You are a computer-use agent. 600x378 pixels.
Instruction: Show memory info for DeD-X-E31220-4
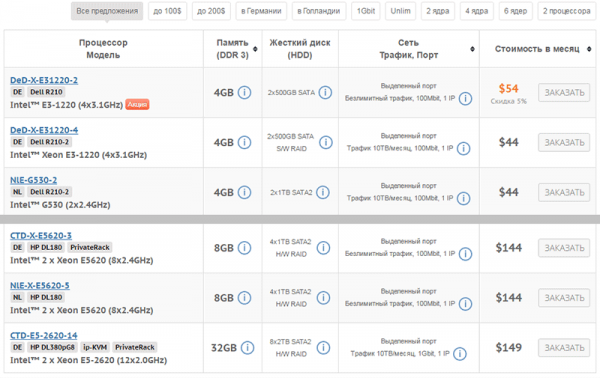[245, 142]
